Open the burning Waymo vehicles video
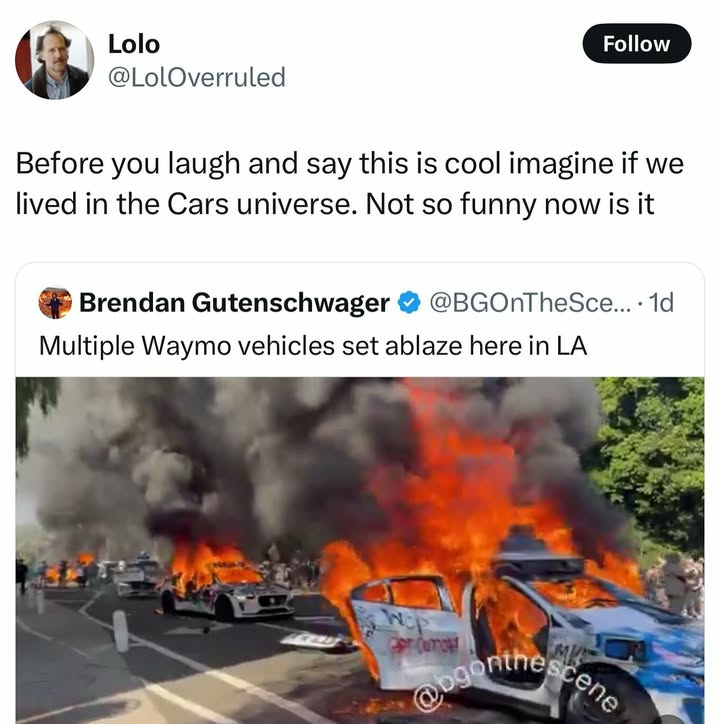 click(x=360, y=550)
